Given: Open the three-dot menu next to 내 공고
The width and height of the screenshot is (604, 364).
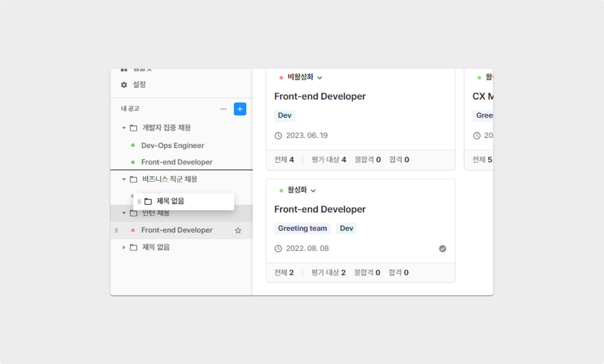Looking at the screenshot, I should click(223, 109).
